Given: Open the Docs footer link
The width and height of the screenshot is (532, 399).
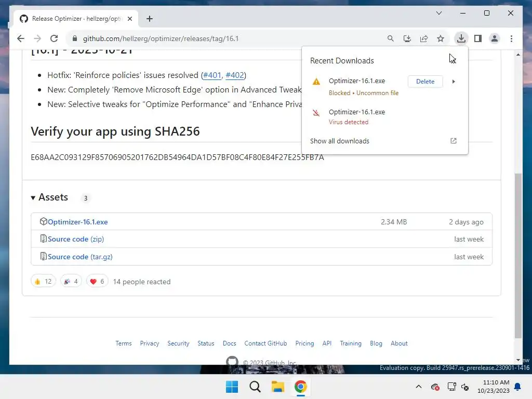Looking at the screenshot, I should (x=229, y=343).
